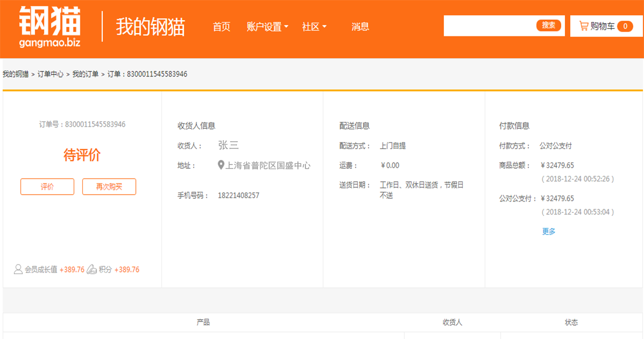Click the 评价 review button

(x=47, y=187)
